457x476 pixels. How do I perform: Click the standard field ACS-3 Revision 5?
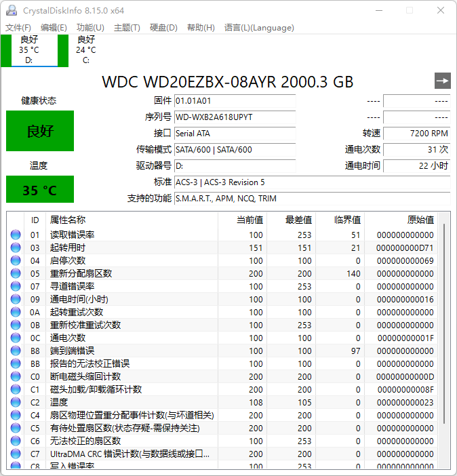(x=312, y=182)
